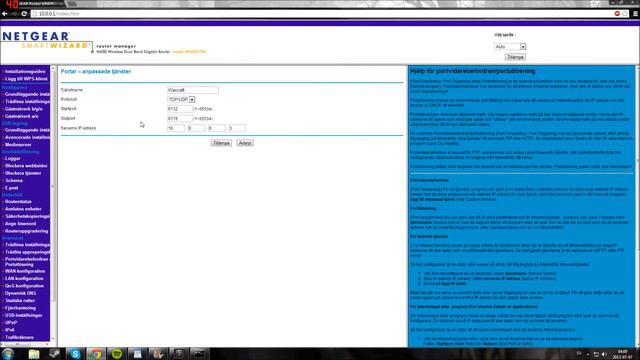Open Statiska rutter in sidebar
Image resolution: width=640 pixels, height=360 pixels.
[20, 300]
